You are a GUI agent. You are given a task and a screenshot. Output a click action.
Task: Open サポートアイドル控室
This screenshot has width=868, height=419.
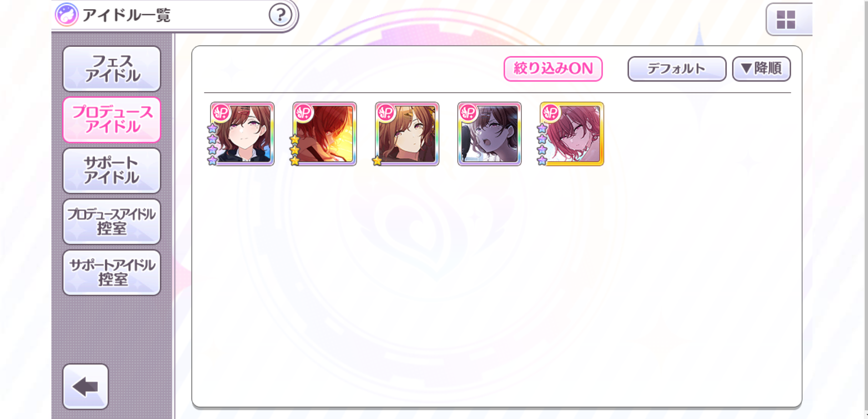point(112,273)
